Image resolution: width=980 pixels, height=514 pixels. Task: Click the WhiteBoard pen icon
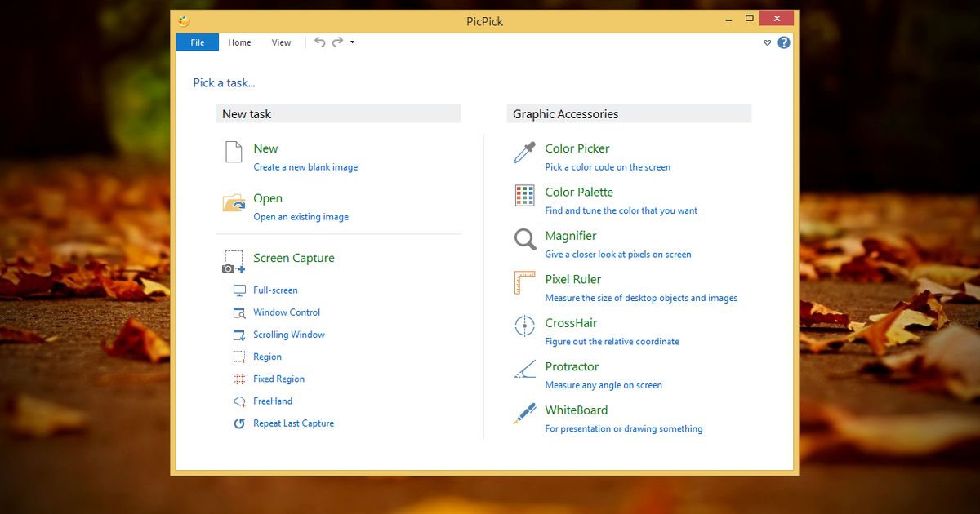524,414
